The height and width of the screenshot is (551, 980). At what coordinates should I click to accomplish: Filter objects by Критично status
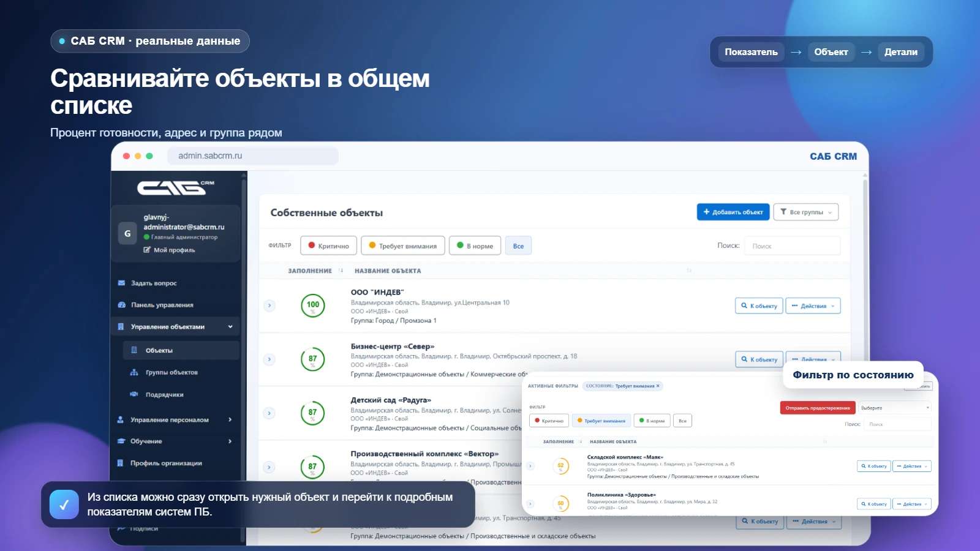[328, 246]
